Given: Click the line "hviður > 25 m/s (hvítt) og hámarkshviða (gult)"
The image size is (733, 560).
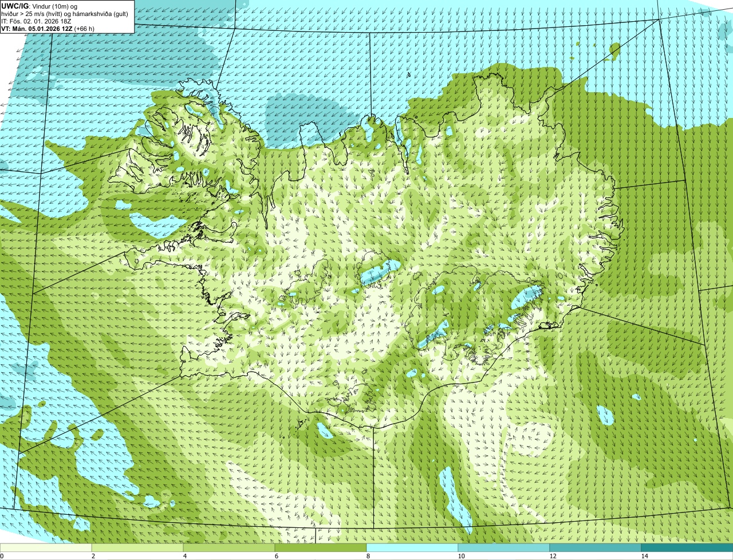Looking at the screenshot, I should tap(65, 14).
